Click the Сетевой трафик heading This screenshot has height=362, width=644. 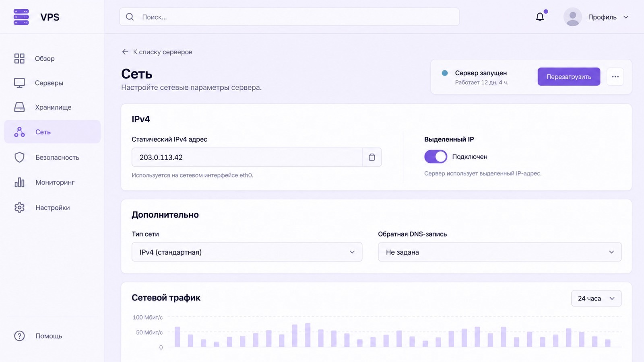(x=166, y=298)
